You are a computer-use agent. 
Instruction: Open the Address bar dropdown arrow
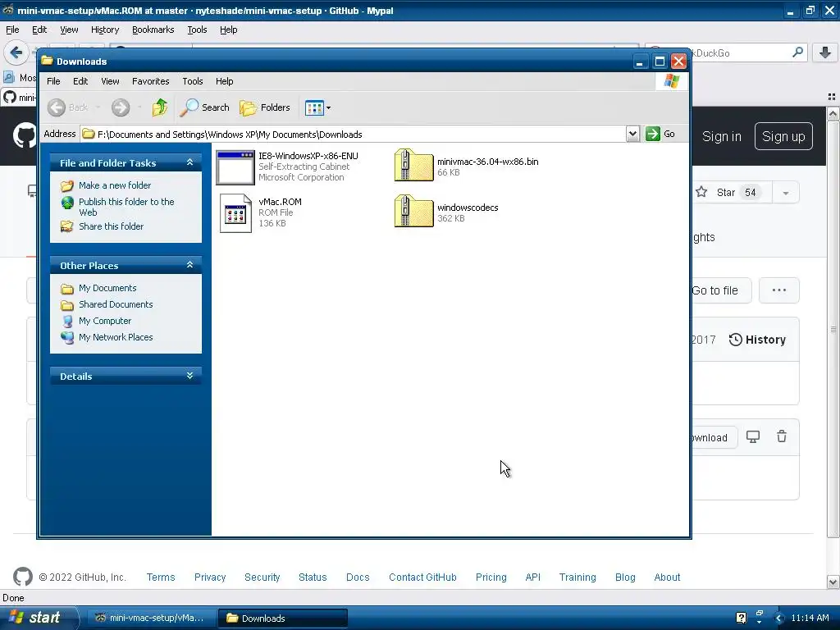[x=632, y=134]
